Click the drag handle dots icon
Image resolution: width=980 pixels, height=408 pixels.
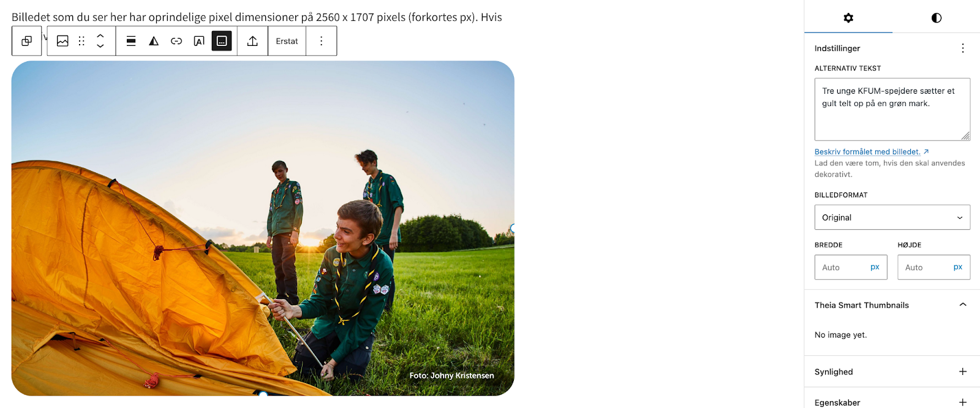[81, 41]
